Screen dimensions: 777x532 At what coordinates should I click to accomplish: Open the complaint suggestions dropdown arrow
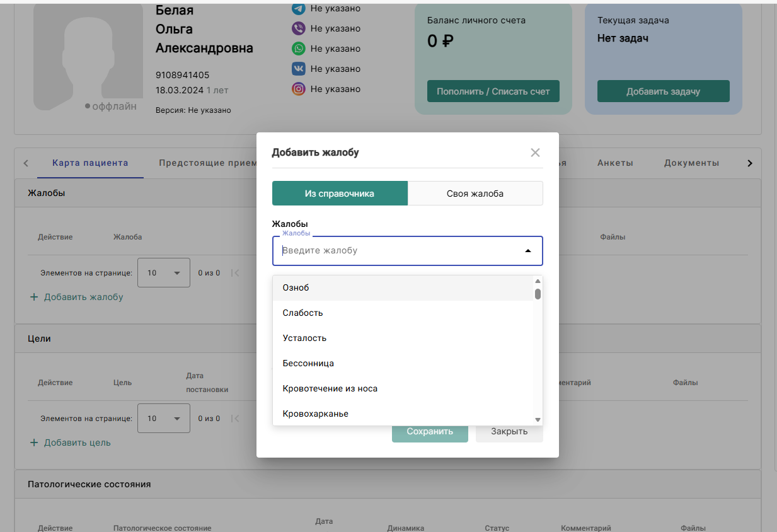pyautogui.click(x=528, y=250)
